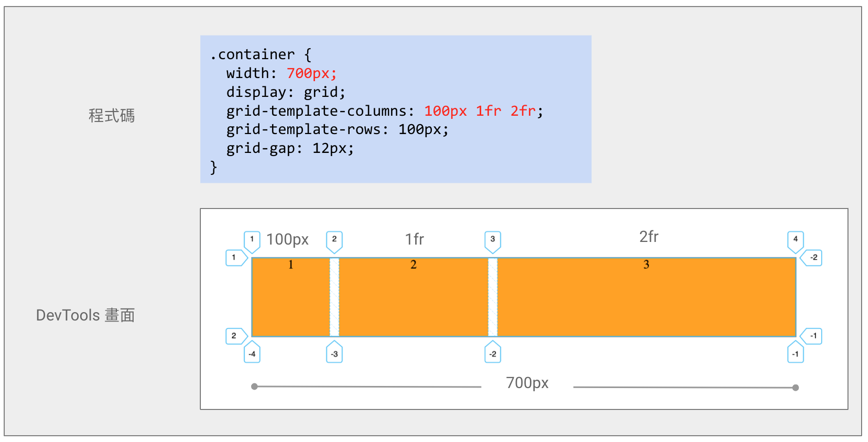Click row badge -2 on the right side

pyautogui.click(x=813, y=258)
